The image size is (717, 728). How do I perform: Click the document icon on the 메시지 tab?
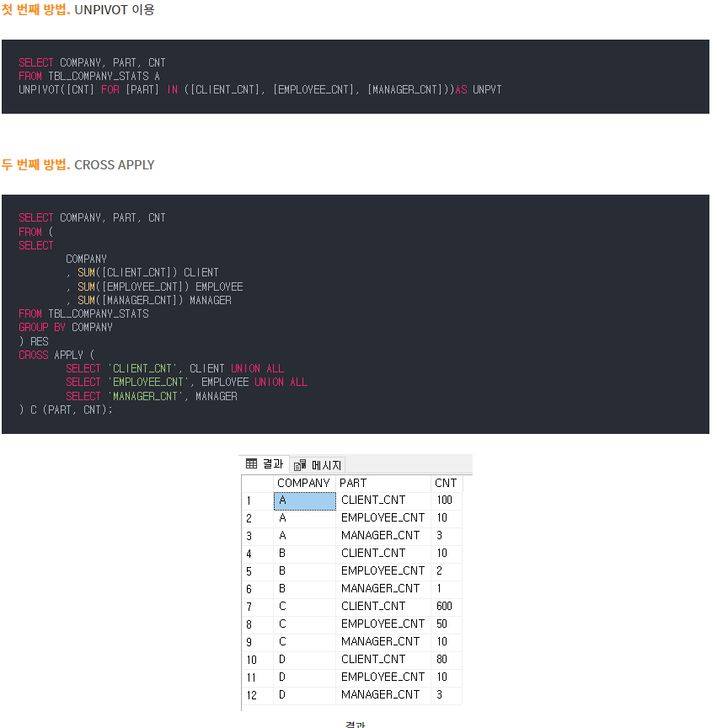click(300, 465)
